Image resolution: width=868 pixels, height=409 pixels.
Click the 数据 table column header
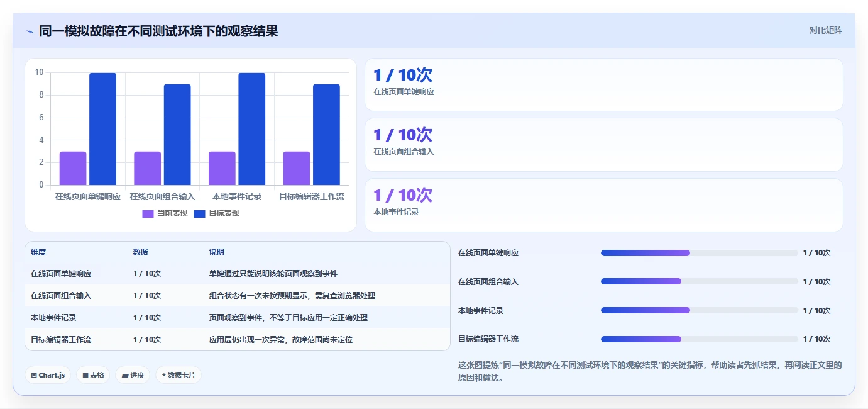click(140, 252)
